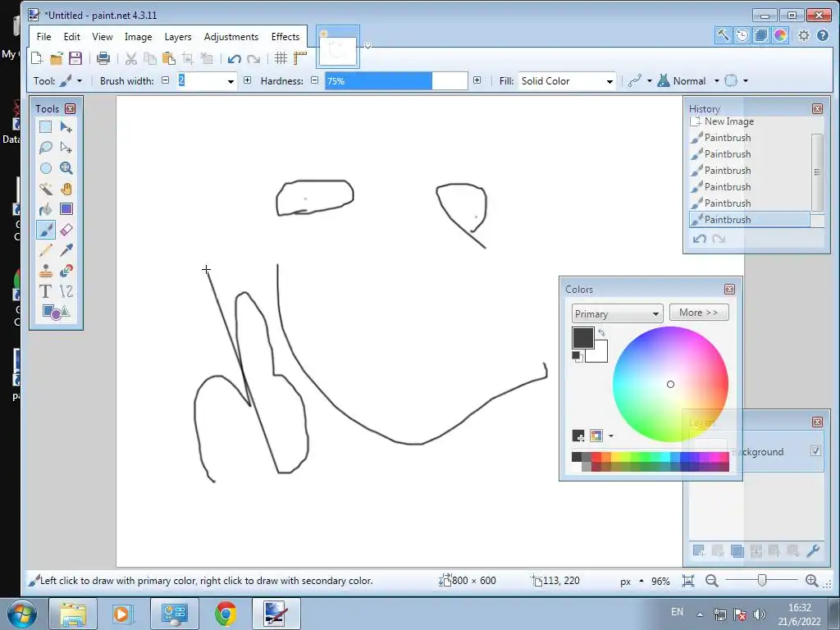Select the Magic Wand tool
The height and width of the screenshot is (630, 840).
pyautogui.click(x=46, y=189)
